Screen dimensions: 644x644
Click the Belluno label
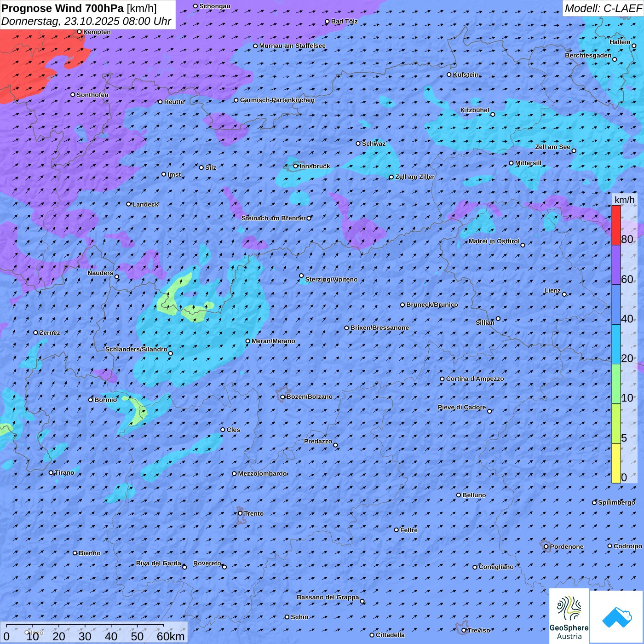474,495
